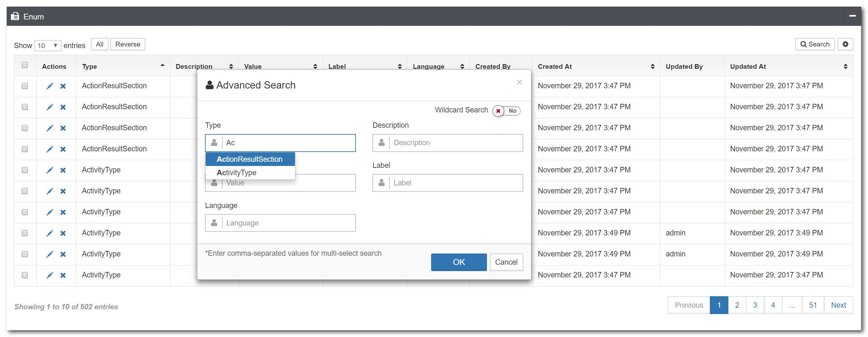868x337 pixels.
Task: Go to the Next page
Action: click(838, 305)
